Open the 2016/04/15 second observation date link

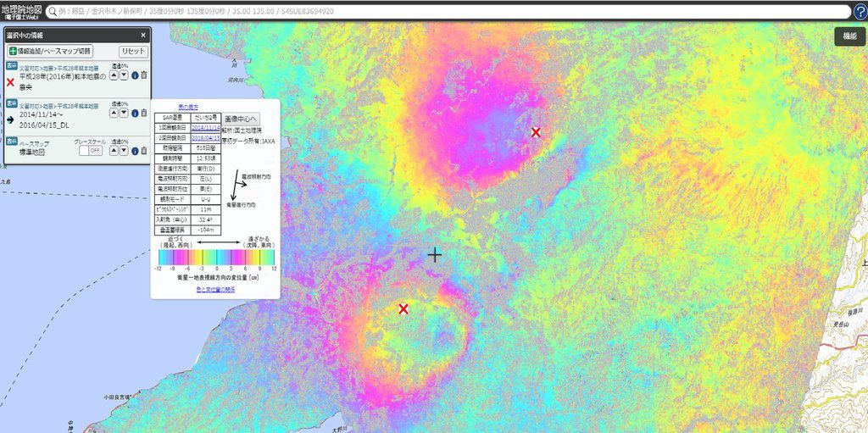tap(205, 137)
